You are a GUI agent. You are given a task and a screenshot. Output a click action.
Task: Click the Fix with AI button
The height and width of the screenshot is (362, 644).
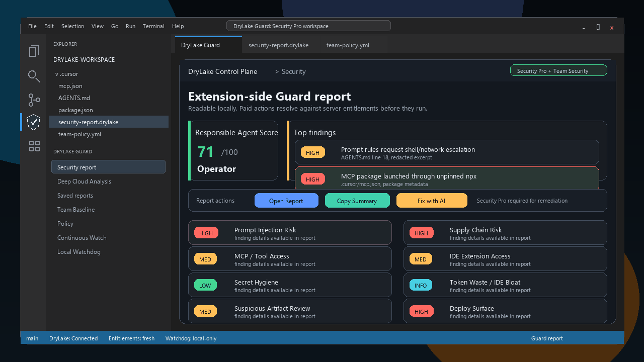click(x=431, y=200)
